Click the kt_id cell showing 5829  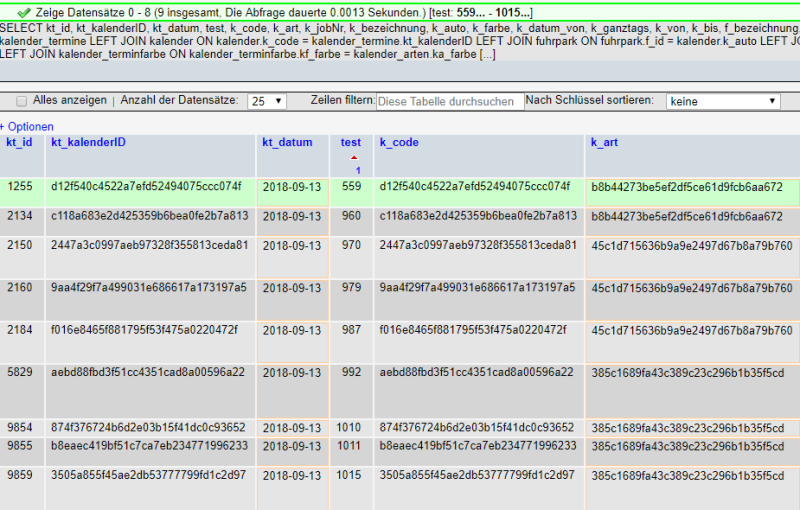(x=20, y=372)
